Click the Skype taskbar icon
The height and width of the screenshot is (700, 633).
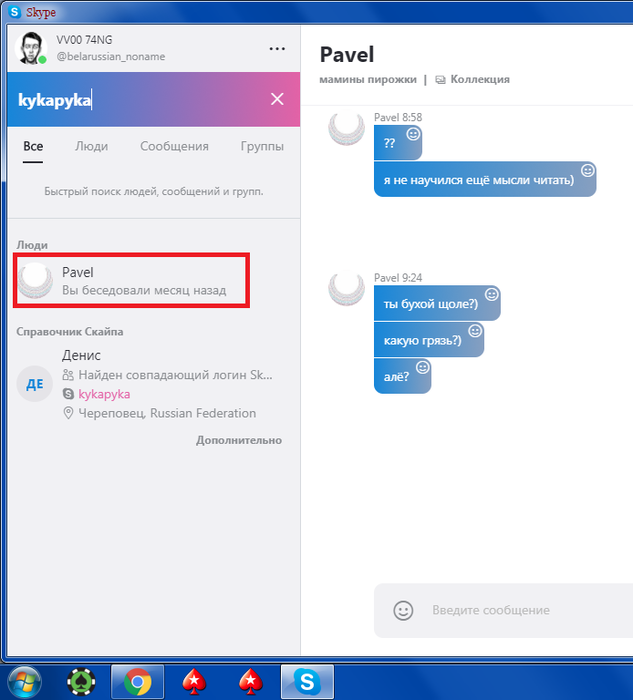click(x=307, y=682)
